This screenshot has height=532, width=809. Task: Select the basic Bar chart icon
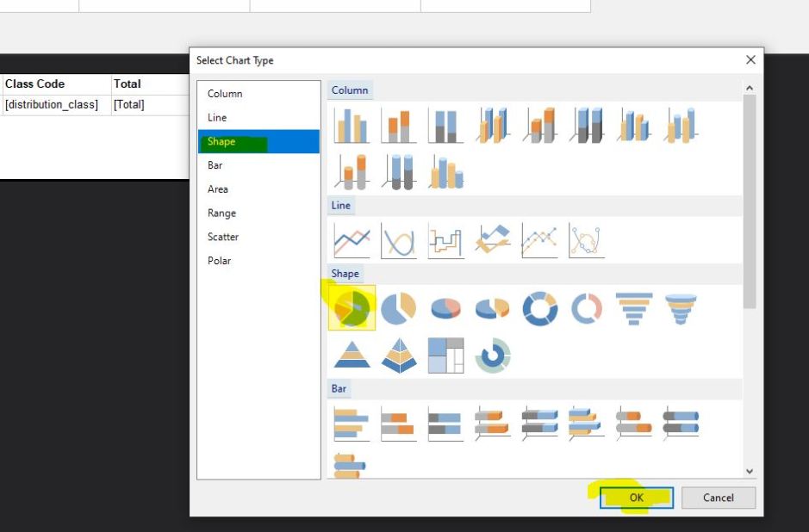[x=352, y=424]
